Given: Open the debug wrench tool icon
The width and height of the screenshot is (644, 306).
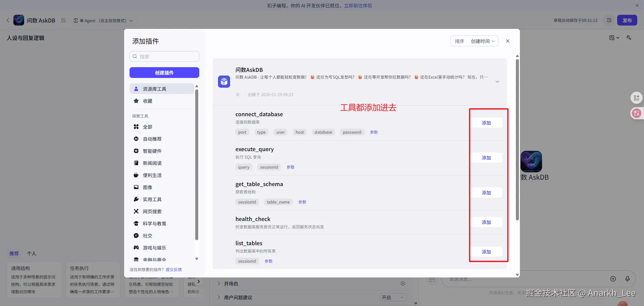Looking at the screenshot, I should coord(629,38).
